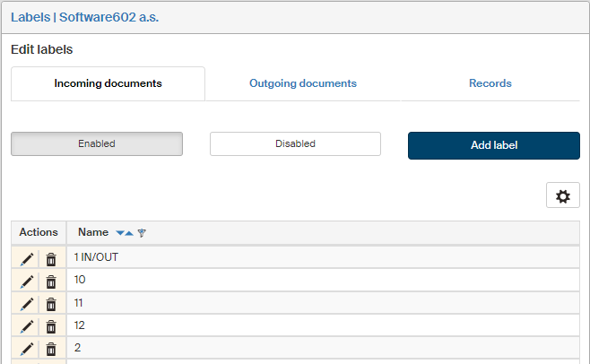Switch to Outgoing documents tab
This screenshot has height=364, width=590.
tap(302, 83)
